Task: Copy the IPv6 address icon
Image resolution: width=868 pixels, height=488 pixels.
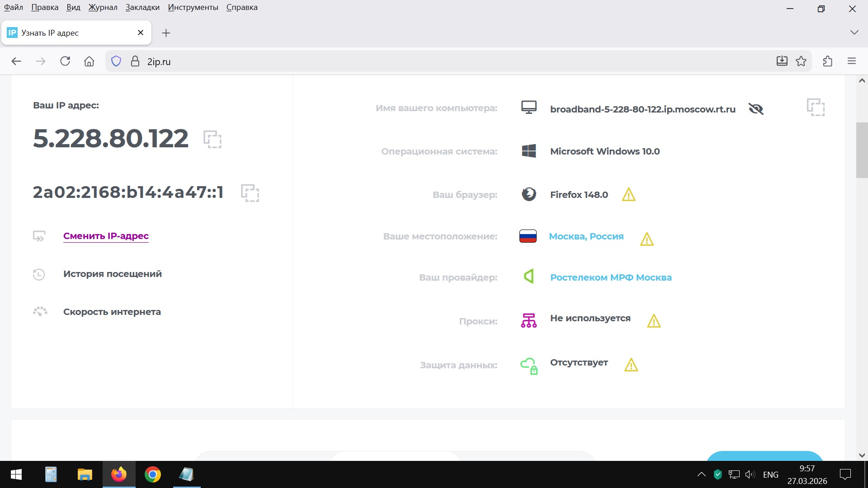Action: (x=250, y=193)
